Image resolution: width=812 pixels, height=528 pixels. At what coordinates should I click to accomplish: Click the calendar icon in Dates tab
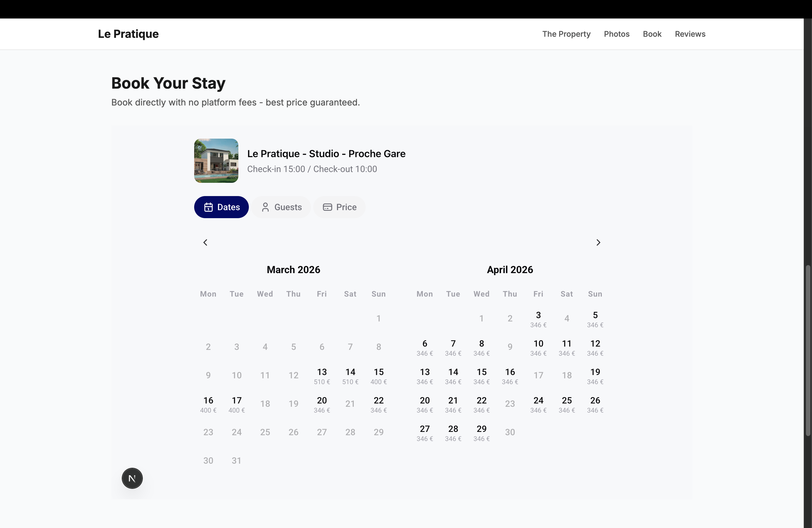209,207
